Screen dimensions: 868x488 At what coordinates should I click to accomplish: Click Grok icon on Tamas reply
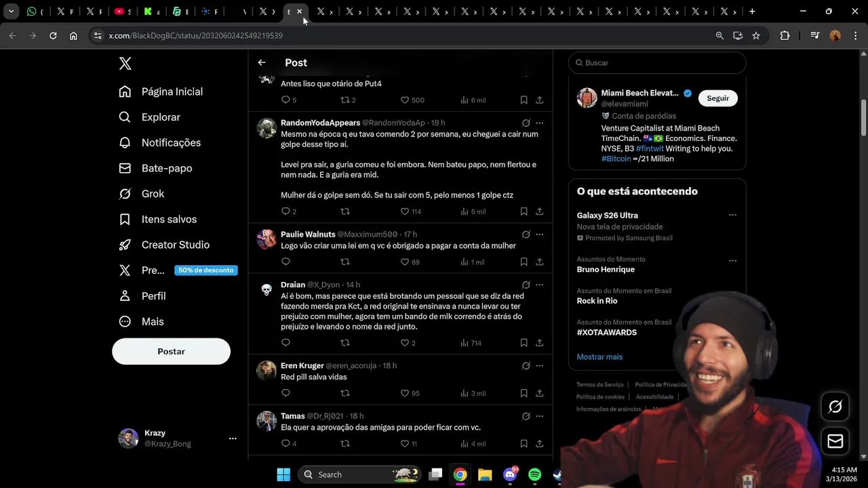(526, 416)
